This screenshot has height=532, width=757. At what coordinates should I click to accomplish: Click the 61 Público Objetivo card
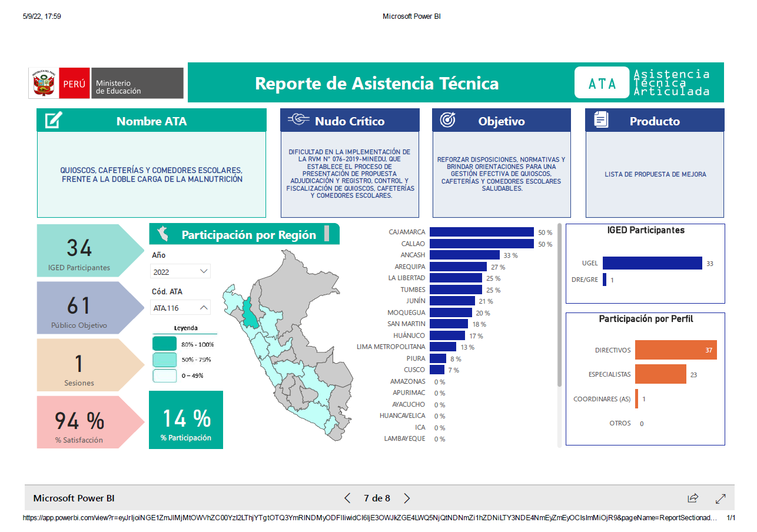(89, 308)
